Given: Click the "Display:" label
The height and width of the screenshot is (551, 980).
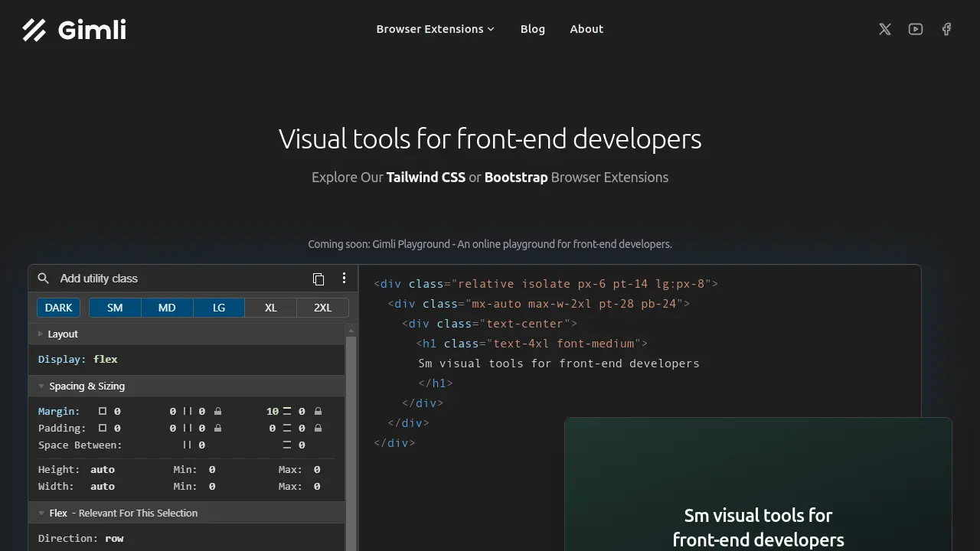Looking at the screenshot, I should pos(62,359).
